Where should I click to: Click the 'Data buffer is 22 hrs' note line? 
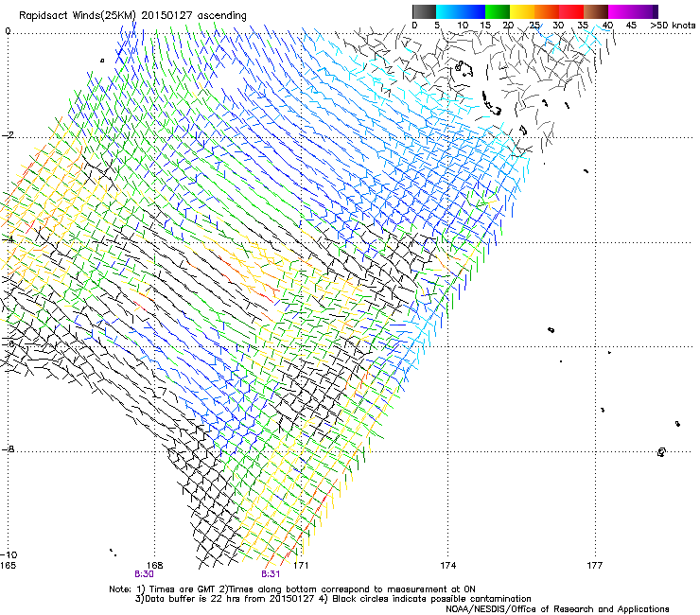[x=333, y=599]
